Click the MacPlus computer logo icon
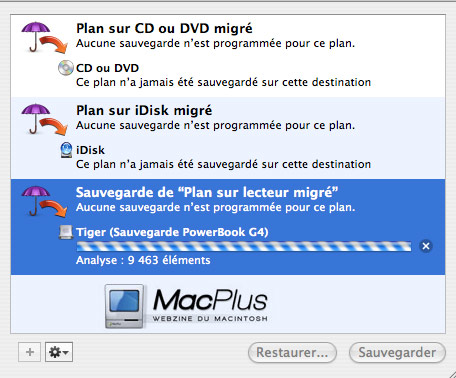Screen dimensions: 456x378 pyautogui.click(x=125, y=306)
